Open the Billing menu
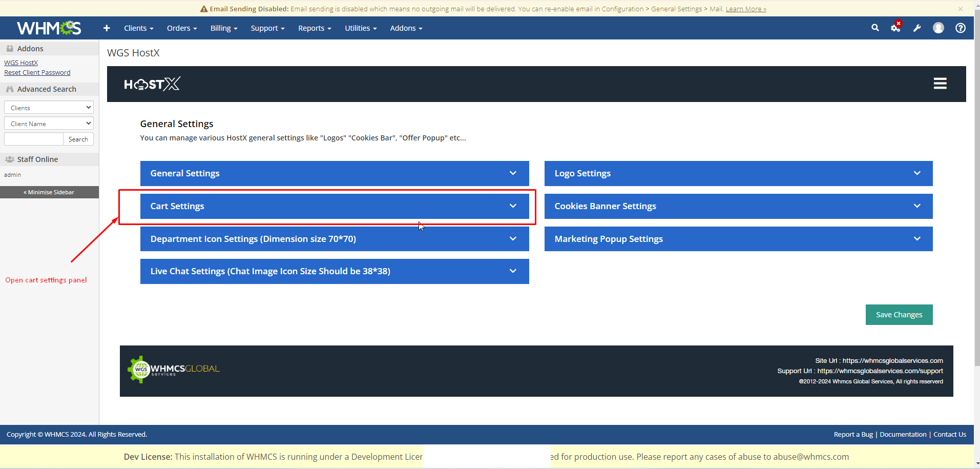The image size is (980, 469). [x=223, y=28]
